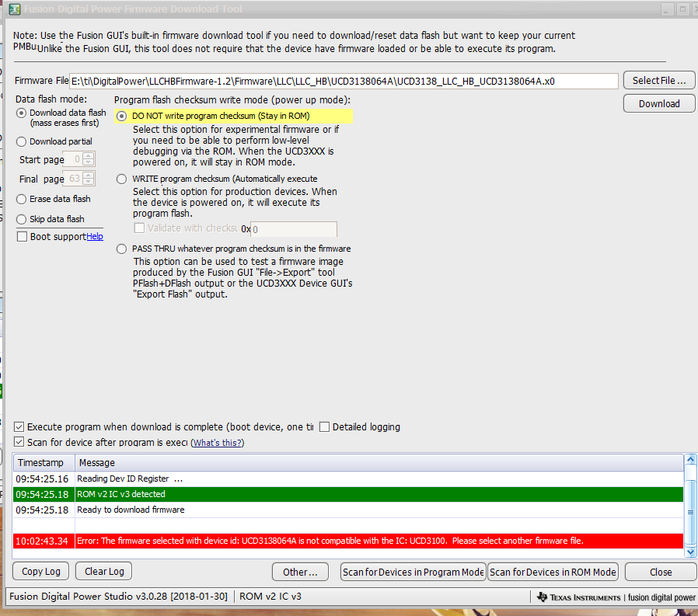698x616 pixels.
Task: Increase the Start page spinner value
Action: click(x=88, y=156)
